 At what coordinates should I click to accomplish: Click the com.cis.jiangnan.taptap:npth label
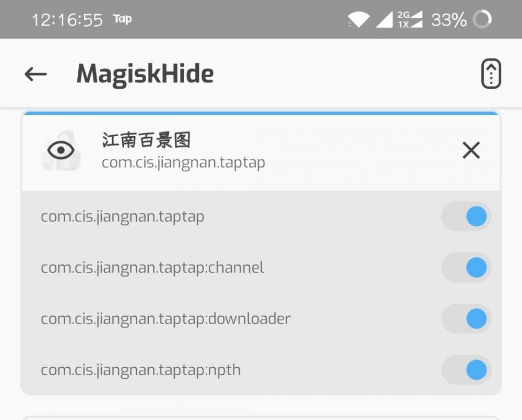pos(141,370)
